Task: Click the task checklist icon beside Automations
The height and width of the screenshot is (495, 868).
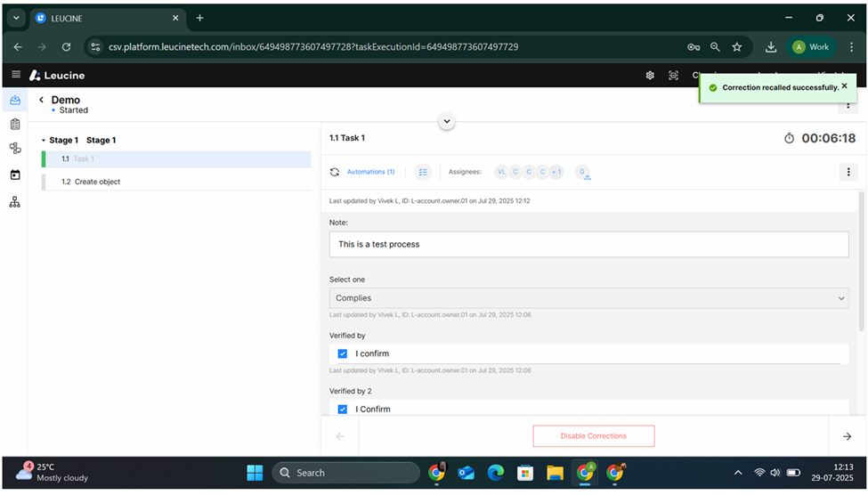Action: click(423, 172)
